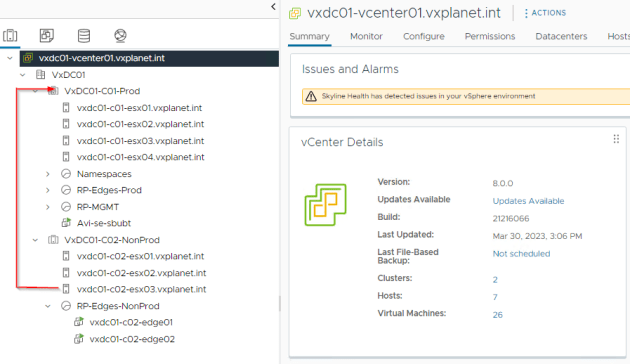Click the host icon for vxdc01-c02-esx03.vxplanet.int
Screen dimensions: 630x364
[x=66, y=289]
